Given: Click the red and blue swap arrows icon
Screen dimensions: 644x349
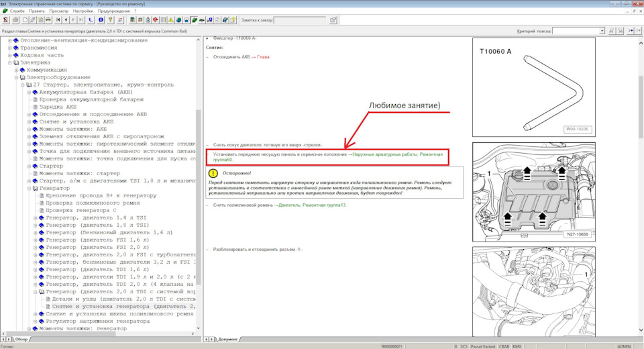Looking at the screenshot, I should point(120,19).
